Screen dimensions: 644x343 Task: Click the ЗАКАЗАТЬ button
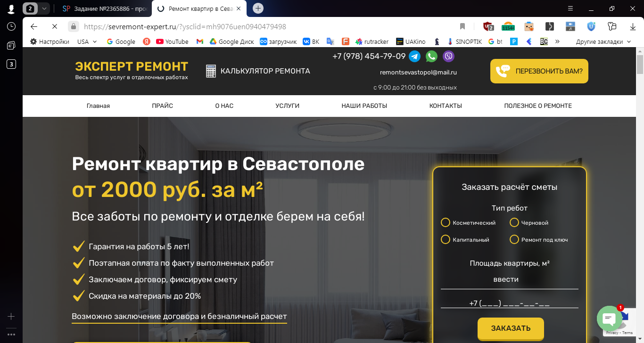click(x=511, y=328)
